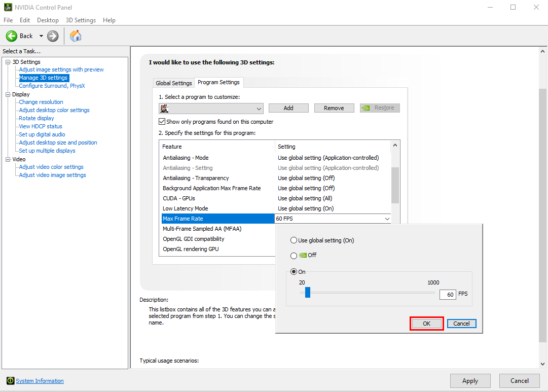The width and height of the screenshot is (548, 392).
Task: Open the Help menu
Action: click(x=109, y=20)
